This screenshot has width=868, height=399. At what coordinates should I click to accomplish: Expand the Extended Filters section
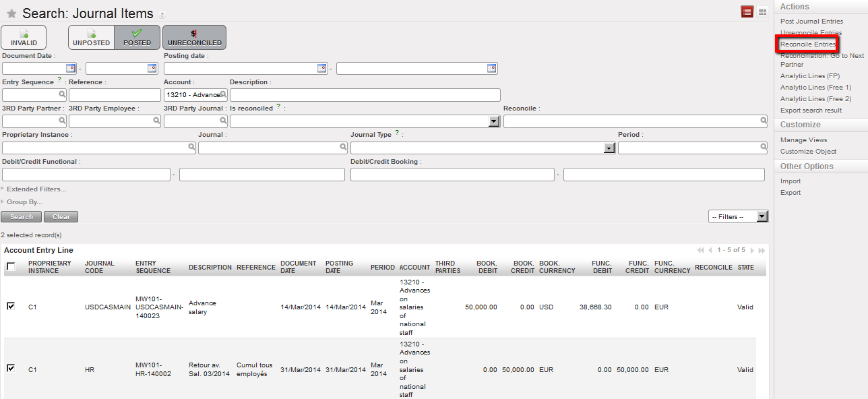[x=36, y=189]
